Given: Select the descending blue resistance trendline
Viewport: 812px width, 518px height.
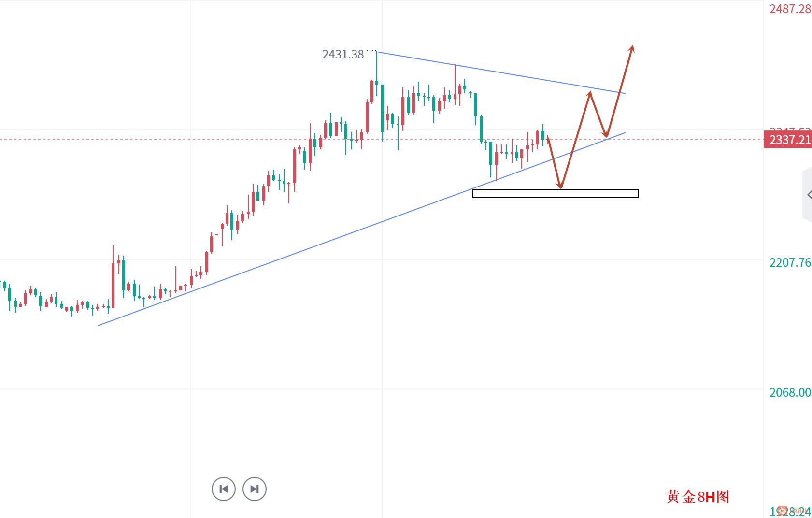Looking at the screenshot, I should [501, 72].
